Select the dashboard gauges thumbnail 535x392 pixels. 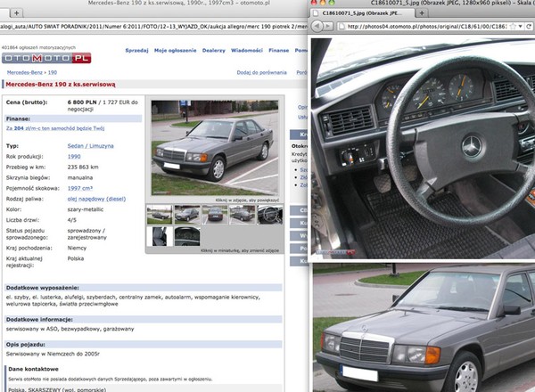pyautogui.click(x=187, y=236)
